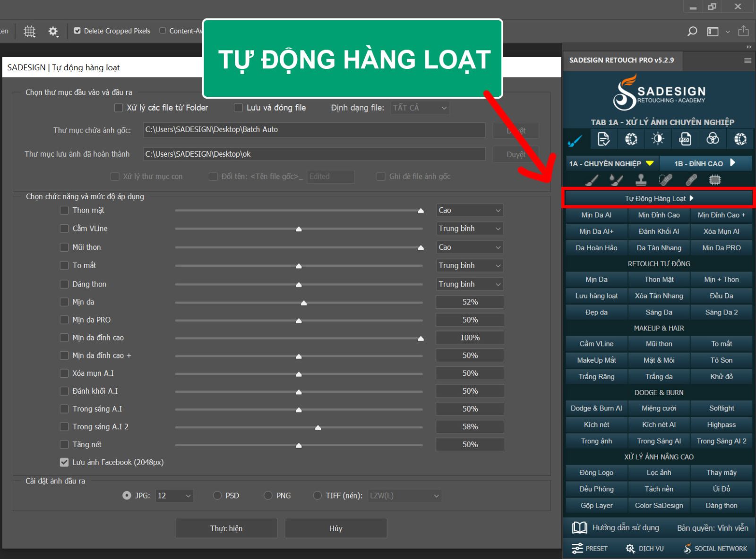Image resolution: width=756 pixels, height=559 pixels.
Task: Click Thư mục chứa ảnh gốc path field
Action: [314, 130]
